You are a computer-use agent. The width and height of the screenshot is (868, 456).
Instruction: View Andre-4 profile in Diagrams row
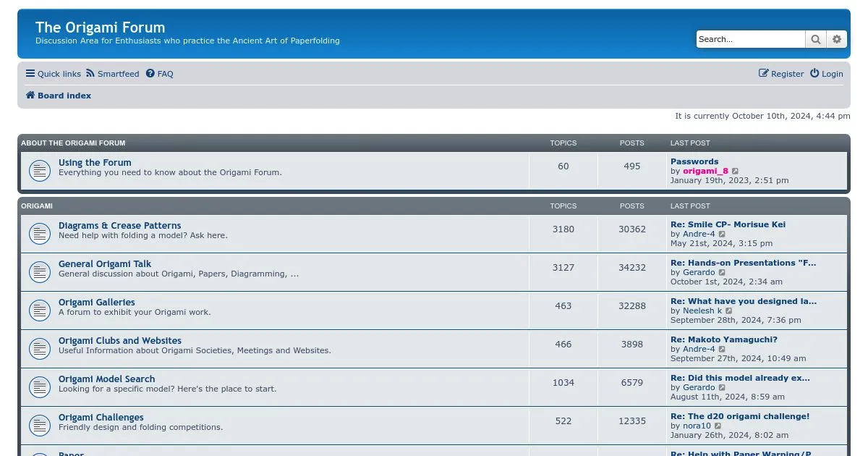699,235
